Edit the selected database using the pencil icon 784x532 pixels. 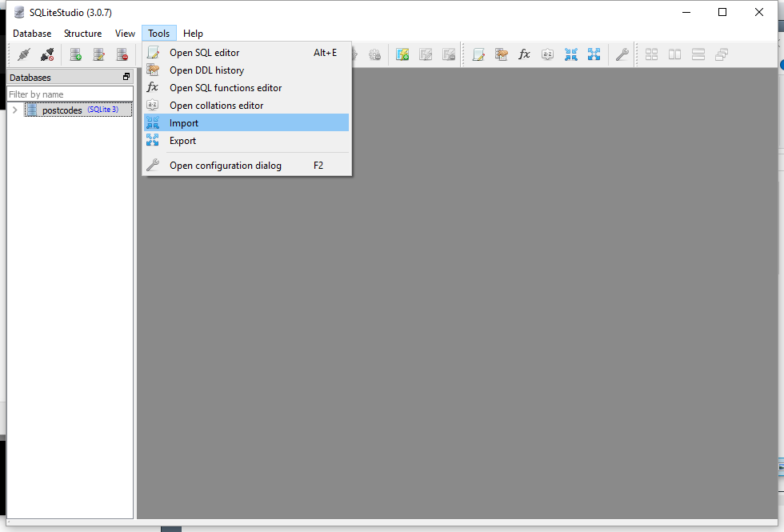98,54
